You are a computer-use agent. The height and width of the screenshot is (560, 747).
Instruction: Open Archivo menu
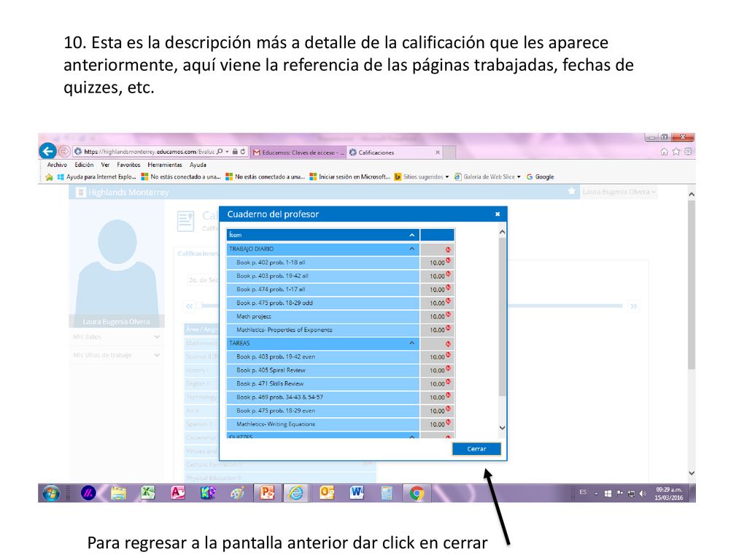[57, 165]
